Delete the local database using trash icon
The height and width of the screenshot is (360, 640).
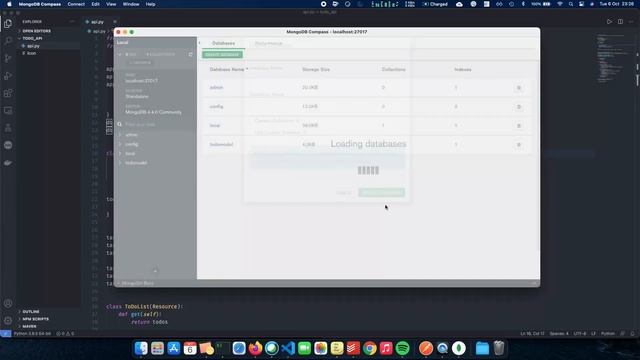(x=519, y=126)
